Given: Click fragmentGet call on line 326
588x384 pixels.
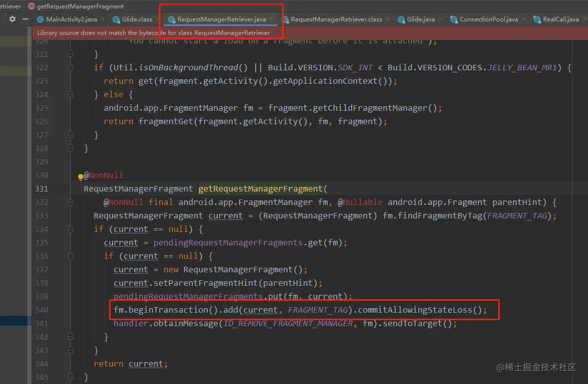Looking at the screenshot, I should tap(166, 122).
